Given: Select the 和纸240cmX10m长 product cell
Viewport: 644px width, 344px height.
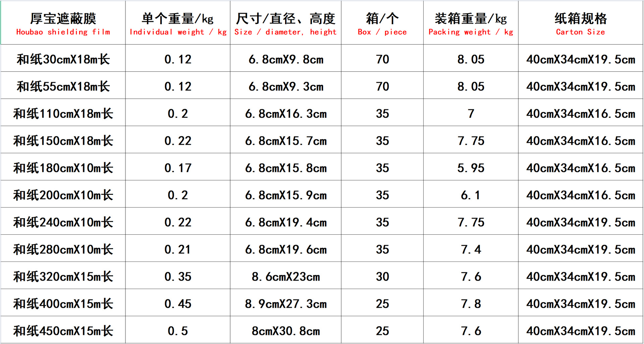Looking at the screenshot, I should tap(63, 222).
